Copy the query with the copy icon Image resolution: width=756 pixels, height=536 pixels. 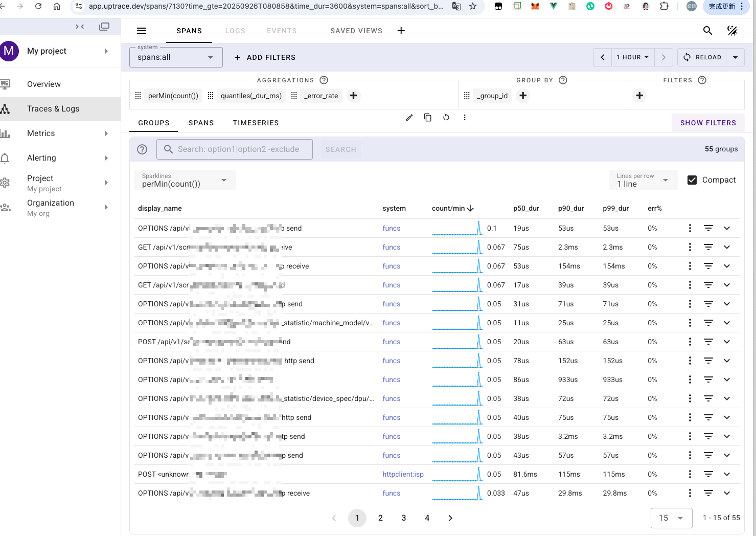(x=428, y=118)
